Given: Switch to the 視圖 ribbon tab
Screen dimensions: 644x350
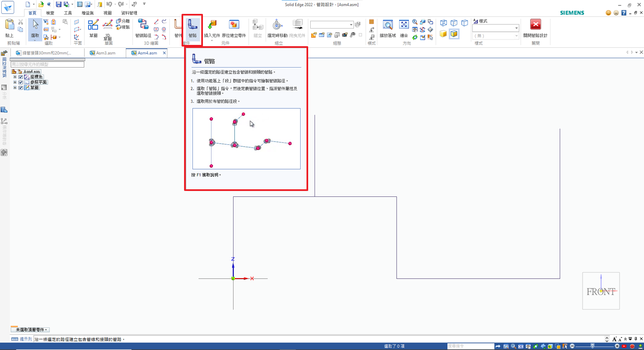Looking at the screenshot, I should [108, 13].
